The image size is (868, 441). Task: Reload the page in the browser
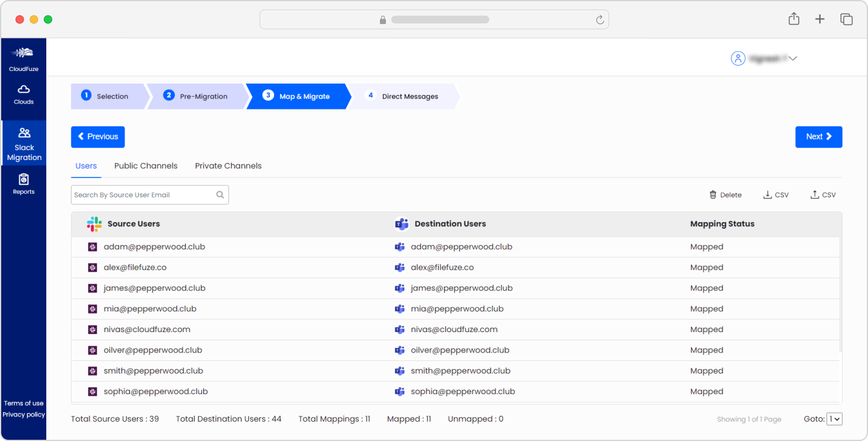tap(599, 20)
